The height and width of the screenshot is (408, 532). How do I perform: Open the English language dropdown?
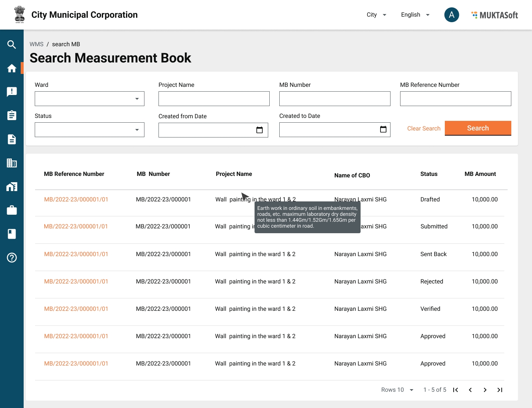[415, 15]
